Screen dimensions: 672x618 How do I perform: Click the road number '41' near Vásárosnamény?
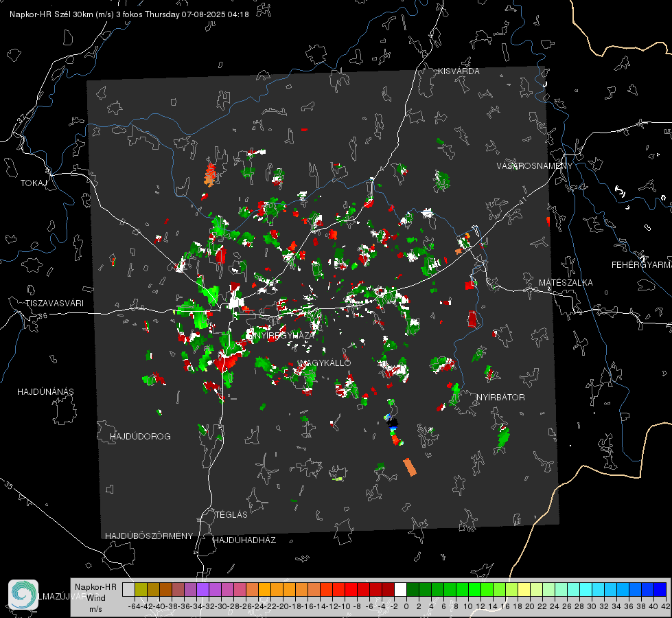pos(522,200)
